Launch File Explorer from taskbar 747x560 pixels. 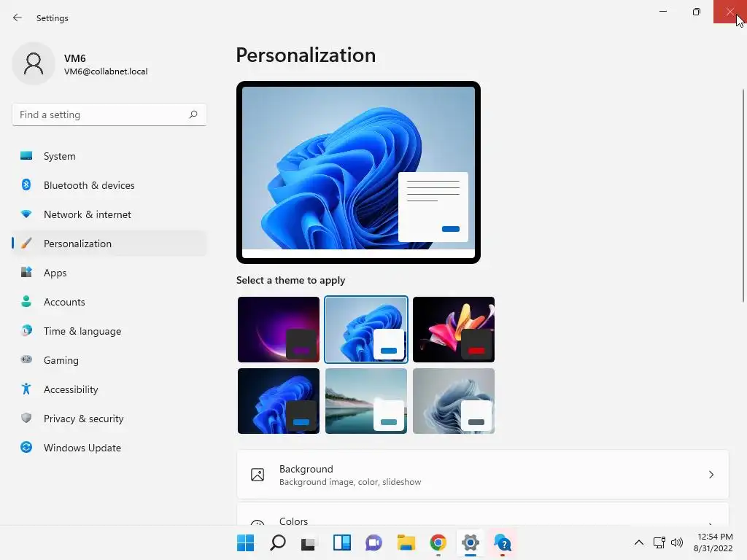point(406,542)
